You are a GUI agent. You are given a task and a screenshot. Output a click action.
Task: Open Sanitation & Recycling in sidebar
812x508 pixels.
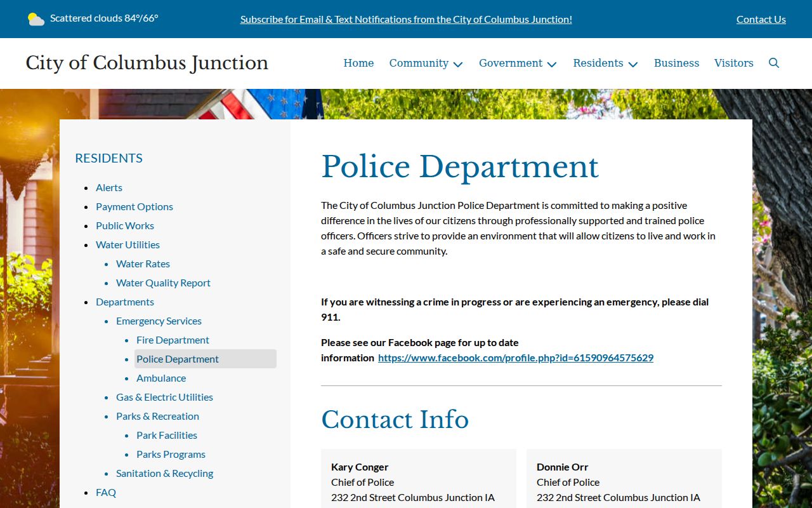point(164,473)
